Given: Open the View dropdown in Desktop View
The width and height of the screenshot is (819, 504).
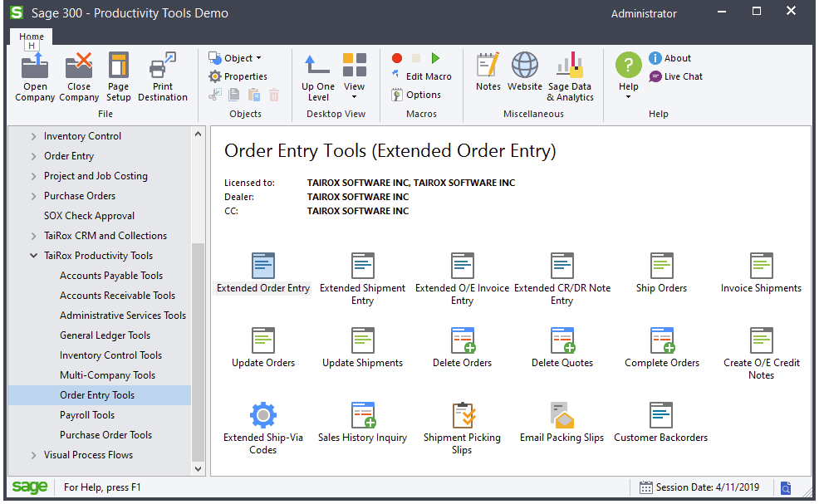Looking at the screenshot, I should (x=354, y=76).
